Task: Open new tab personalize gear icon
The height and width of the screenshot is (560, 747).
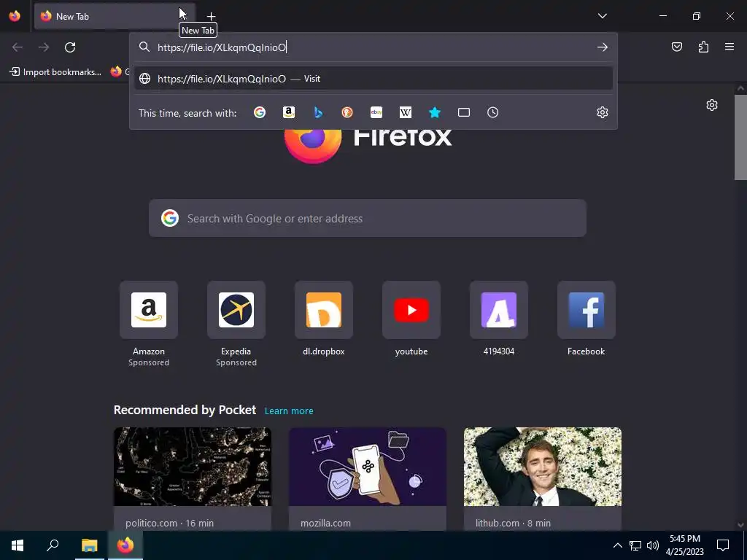Action: pyautogui.click(x=712, y=105)
